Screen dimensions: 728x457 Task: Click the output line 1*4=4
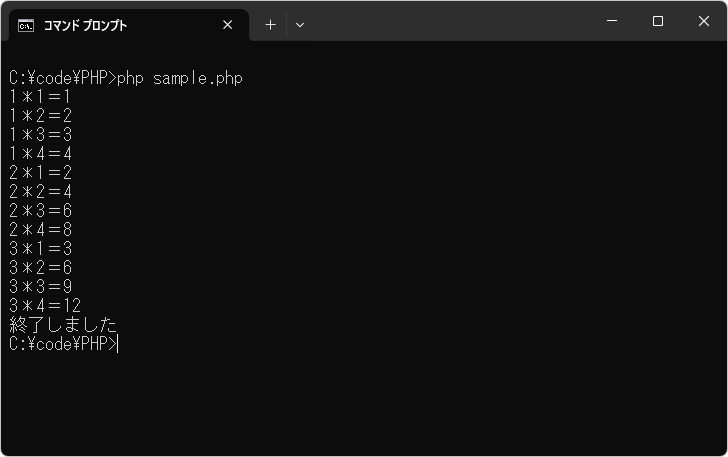click(x=40, y=154)
